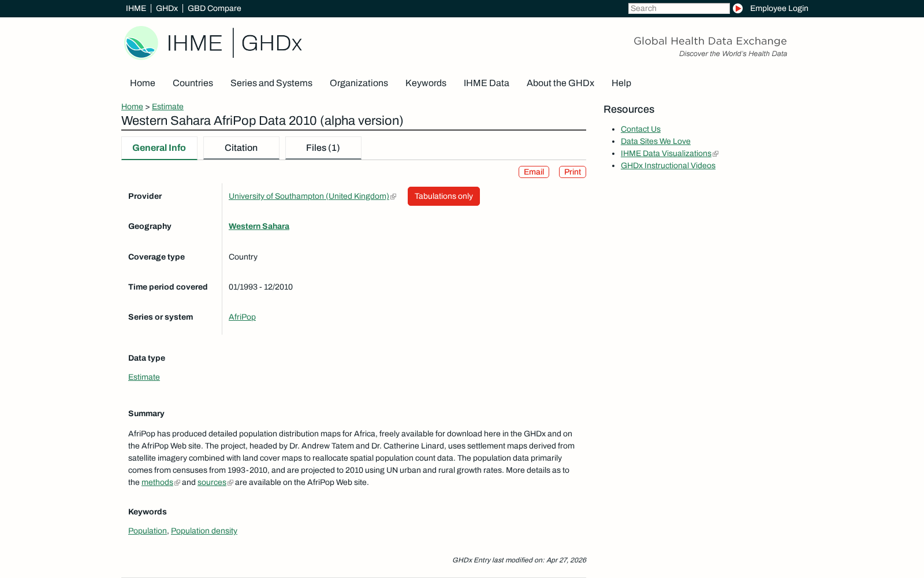The width and height of the screenshot is (924, 578).
Task: Open GHDx Instructional Videos link
Action: tap(668, 165)
